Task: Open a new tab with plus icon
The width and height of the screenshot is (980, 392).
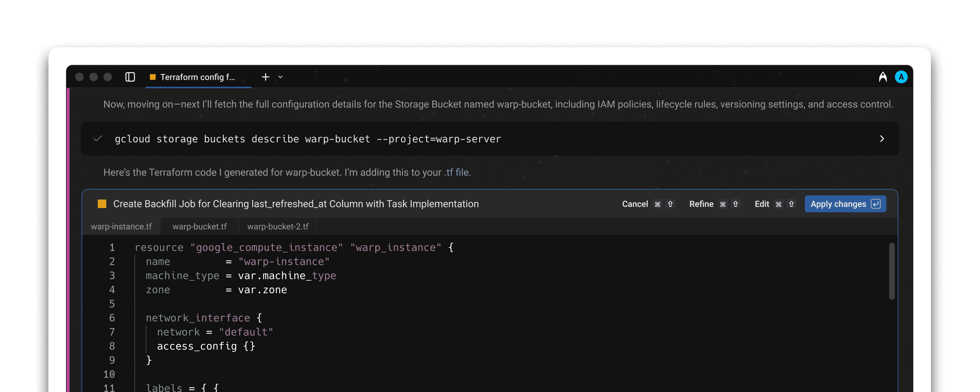Action: pyautogui.click(x=266, y=77)
